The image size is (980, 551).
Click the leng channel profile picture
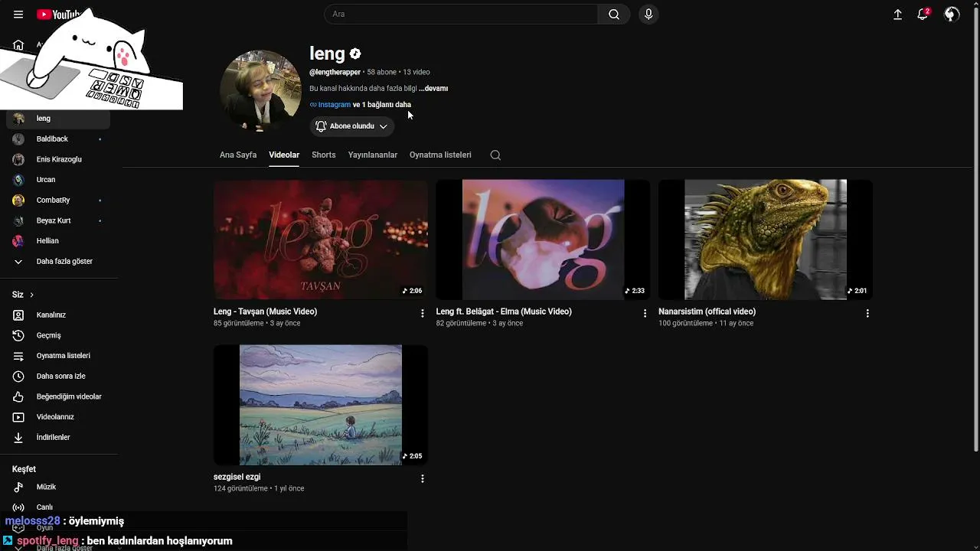(x=260, y=91)
